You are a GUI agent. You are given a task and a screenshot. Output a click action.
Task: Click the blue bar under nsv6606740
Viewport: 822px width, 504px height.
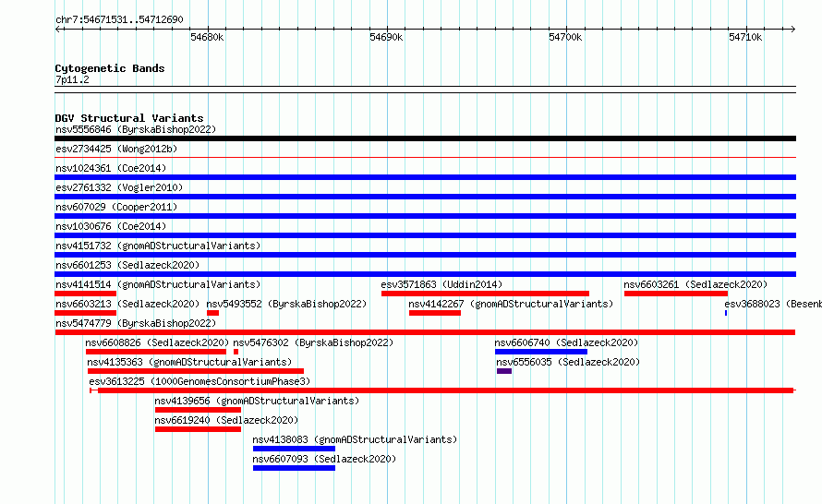pos(541,352)
